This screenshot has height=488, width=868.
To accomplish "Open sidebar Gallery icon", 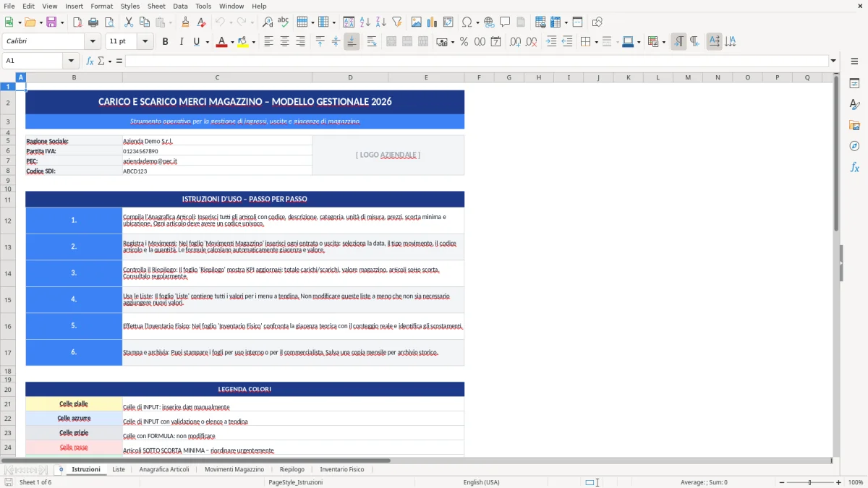I will pos(854,125).
